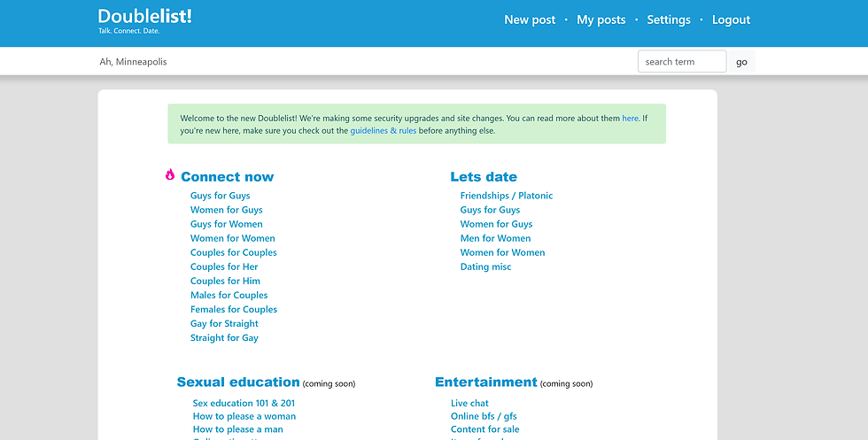Click the search term input field
Viewport: 868px width, 440px height.
point(682,61)
